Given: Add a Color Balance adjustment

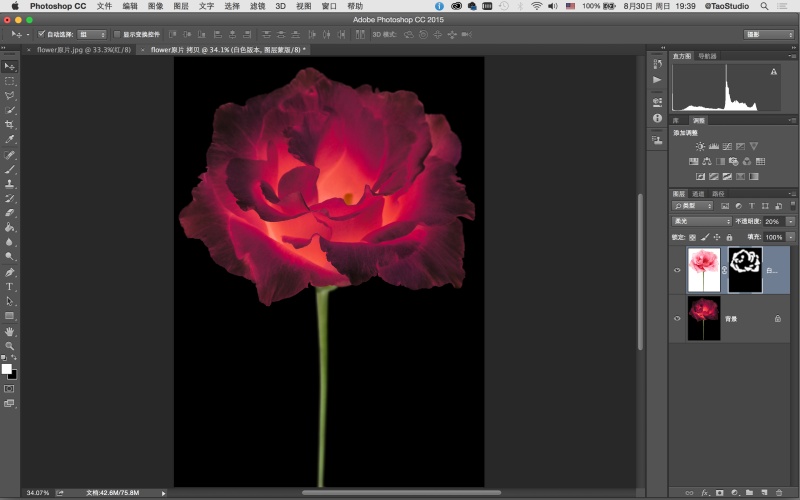Looking at the screenshot, I should (x=707, y=161).
